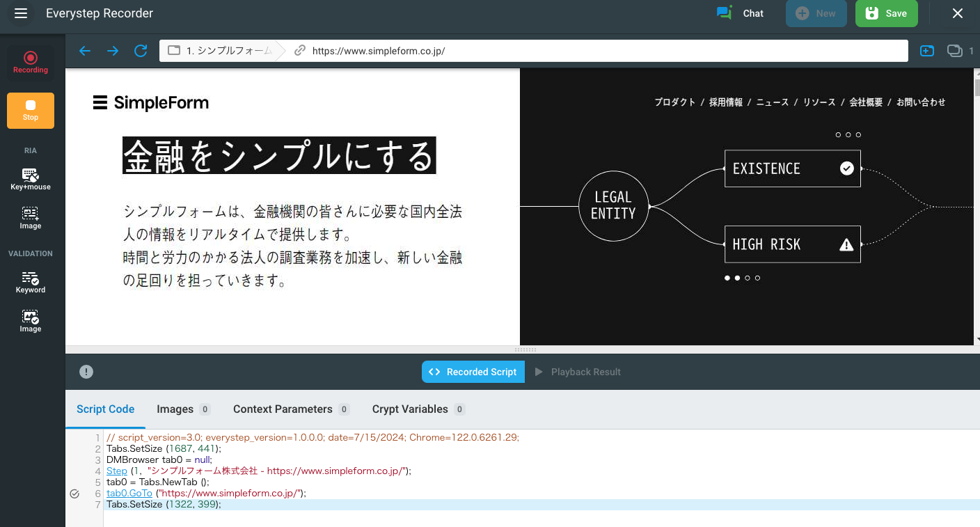Close the Everystep Recorder window
This screenshot has width=980, height=527.
coord(958,13)
